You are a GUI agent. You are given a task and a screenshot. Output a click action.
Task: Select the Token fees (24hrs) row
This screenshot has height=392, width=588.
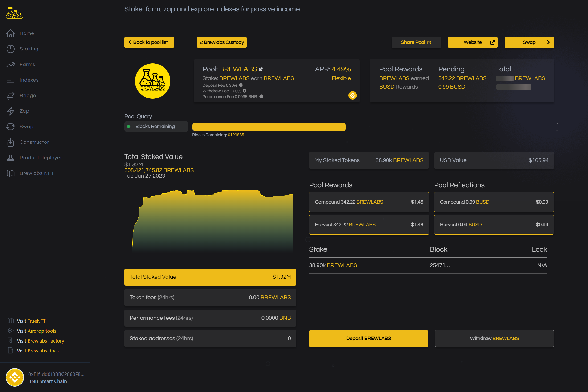[x=210, y=298]
